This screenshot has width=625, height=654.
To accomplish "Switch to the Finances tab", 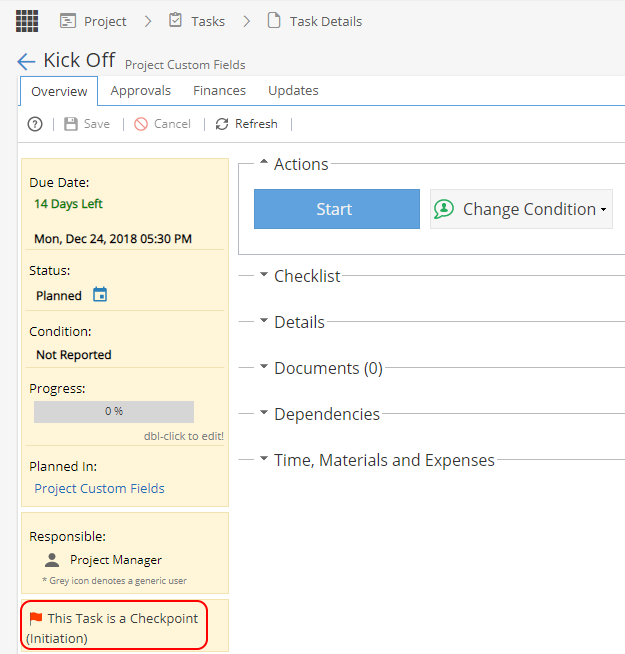I will [219, 91].
